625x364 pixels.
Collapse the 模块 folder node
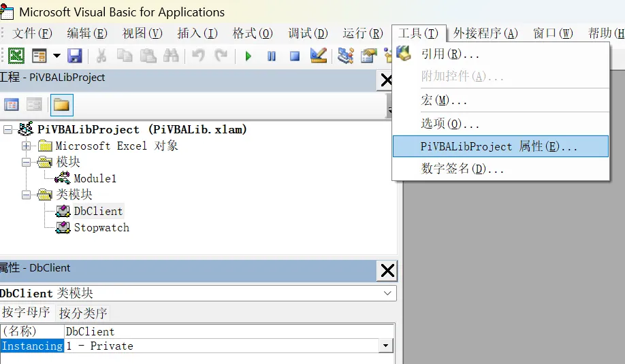point(26,162)
